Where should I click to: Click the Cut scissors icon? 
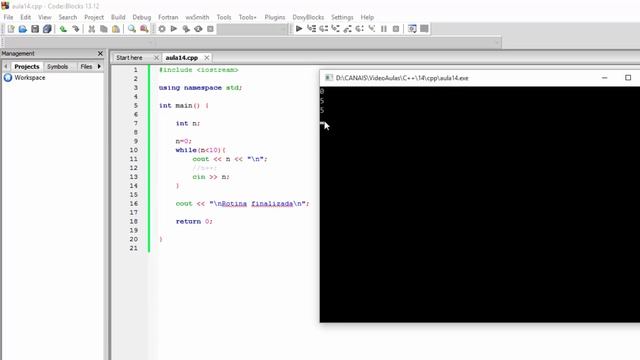91,29
